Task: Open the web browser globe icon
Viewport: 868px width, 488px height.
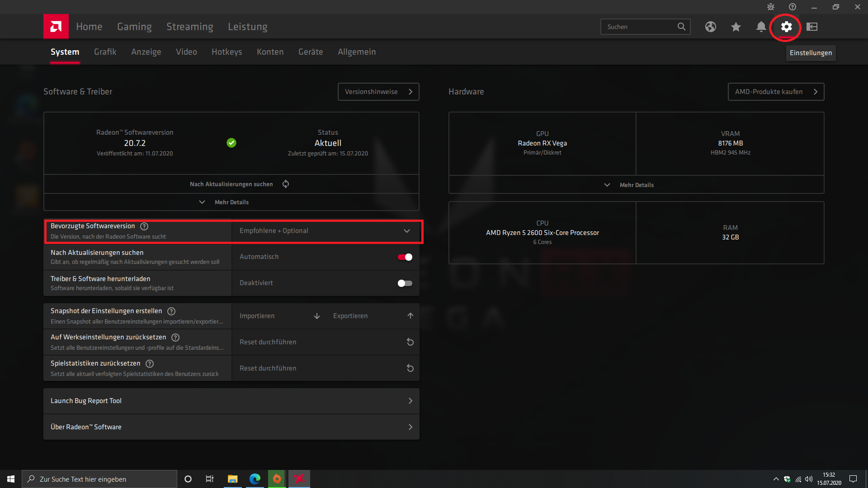Action: (710, 27)
